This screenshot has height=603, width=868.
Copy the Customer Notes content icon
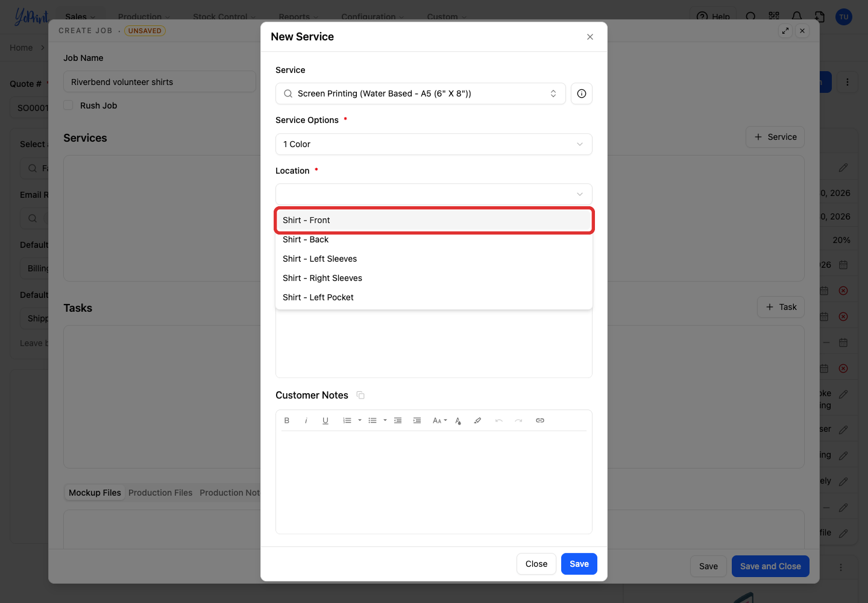point(360,396)
